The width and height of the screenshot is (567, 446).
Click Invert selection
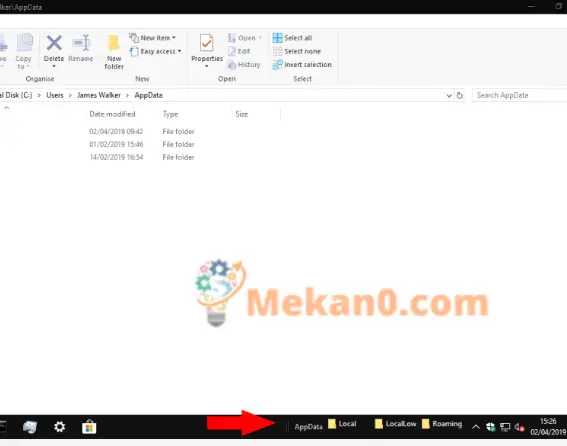[x=302, y=65]
